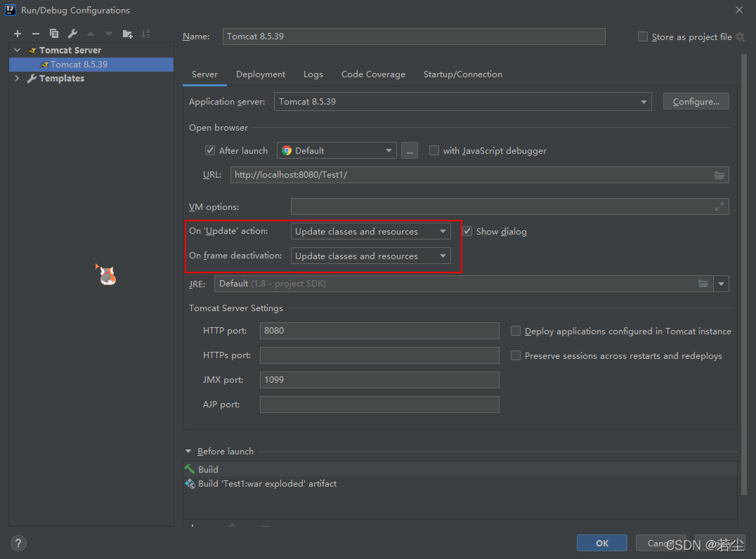Select Tomcat 8.5.39 configuration in tree
This screenshot has height=559, width=756.
tap(91, 64)
